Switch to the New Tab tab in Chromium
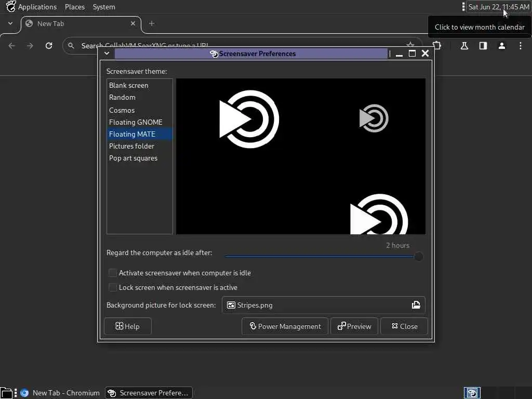 point(81,24)
